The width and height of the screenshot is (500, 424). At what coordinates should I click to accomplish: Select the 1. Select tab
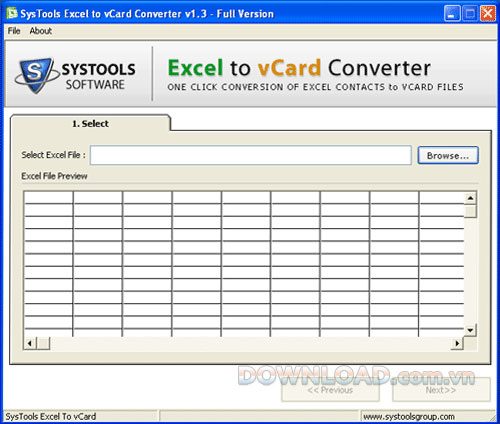click(x=90, y=124)
